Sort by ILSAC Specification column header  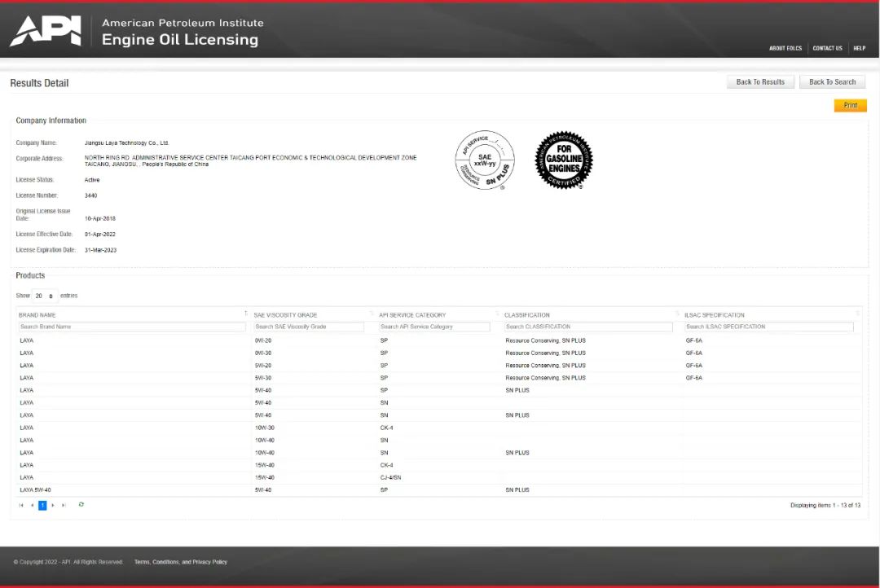click(714, 314)
